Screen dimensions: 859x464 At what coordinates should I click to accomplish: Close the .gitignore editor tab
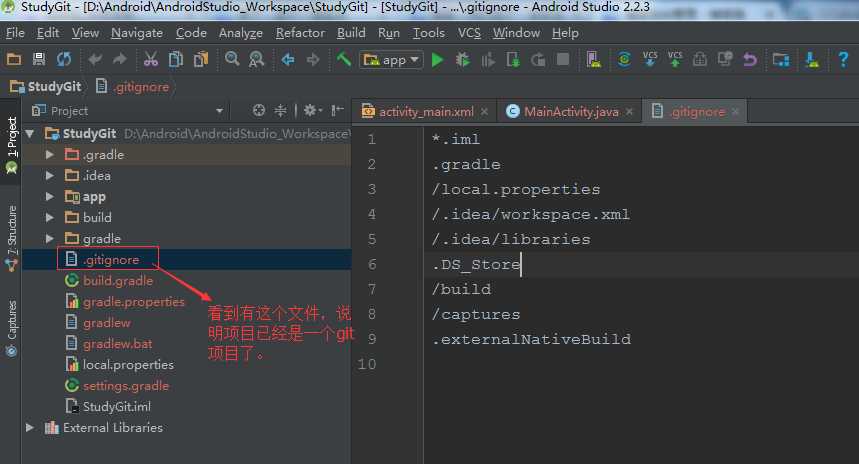pyautogui.click(x=735, y=112)
